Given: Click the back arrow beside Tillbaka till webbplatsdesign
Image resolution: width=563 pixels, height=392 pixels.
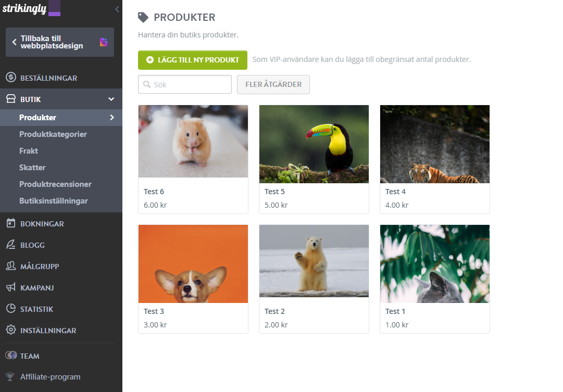Looking at the screenshot, I should point(15,42).
